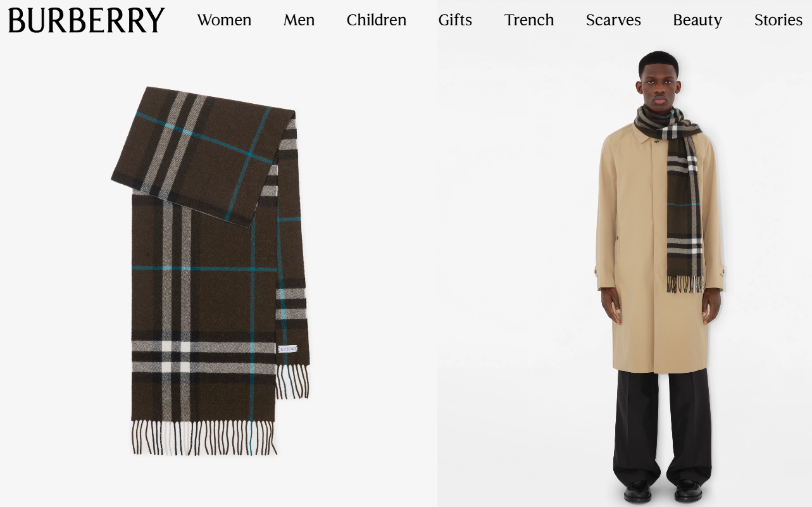Click the white Burberry label on the scarf

point(287,349)
